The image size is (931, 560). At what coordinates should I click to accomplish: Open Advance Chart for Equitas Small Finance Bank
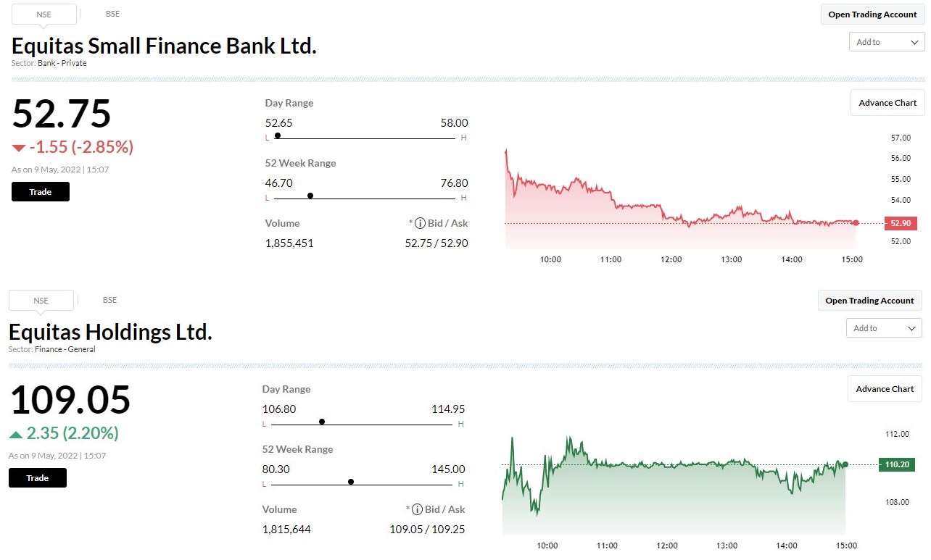coord(887,102)
